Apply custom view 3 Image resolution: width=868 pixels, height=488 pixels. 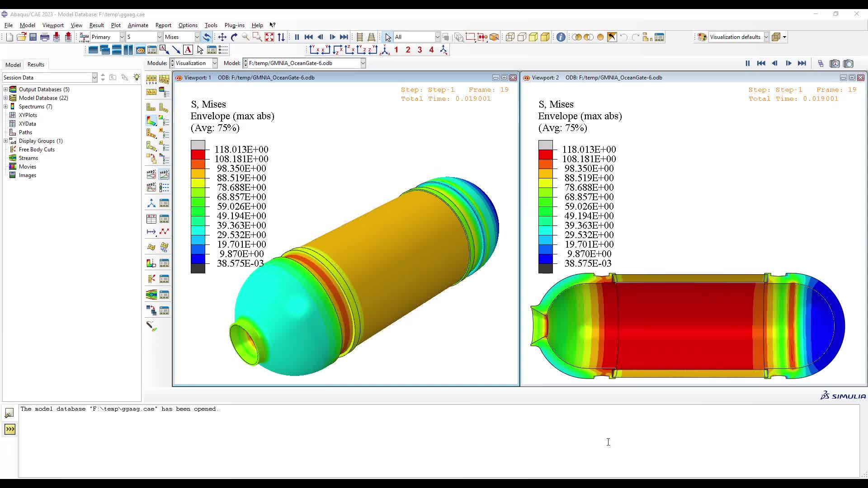point(420,50)
